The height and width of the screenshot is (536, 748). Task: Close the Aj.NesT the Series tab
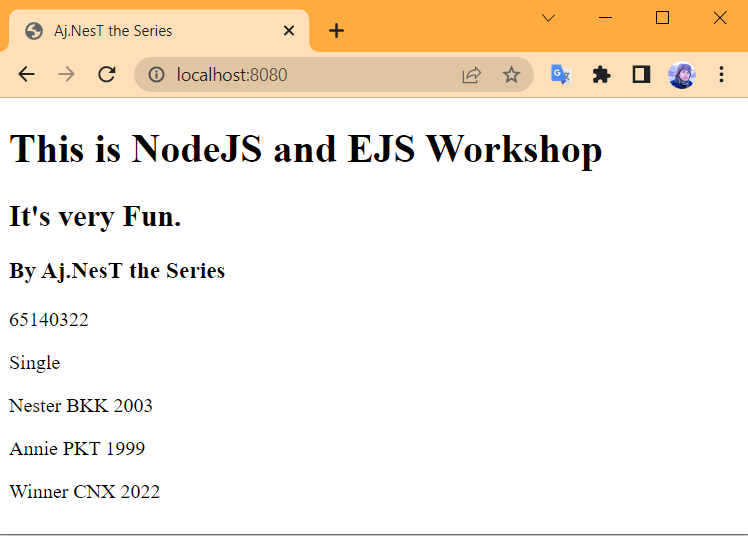click(289, 31)
